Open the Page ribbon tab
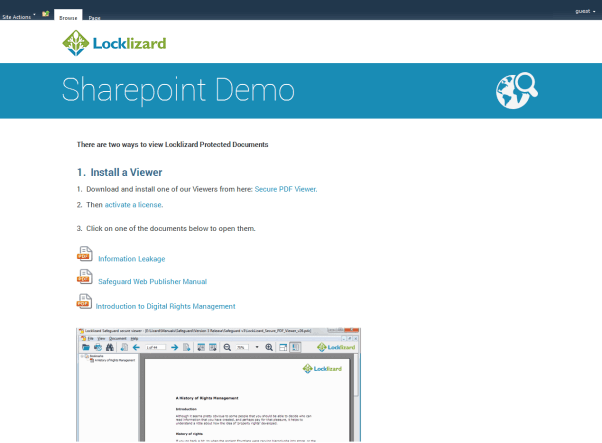 pyautogui.click(x=94, y=18)
